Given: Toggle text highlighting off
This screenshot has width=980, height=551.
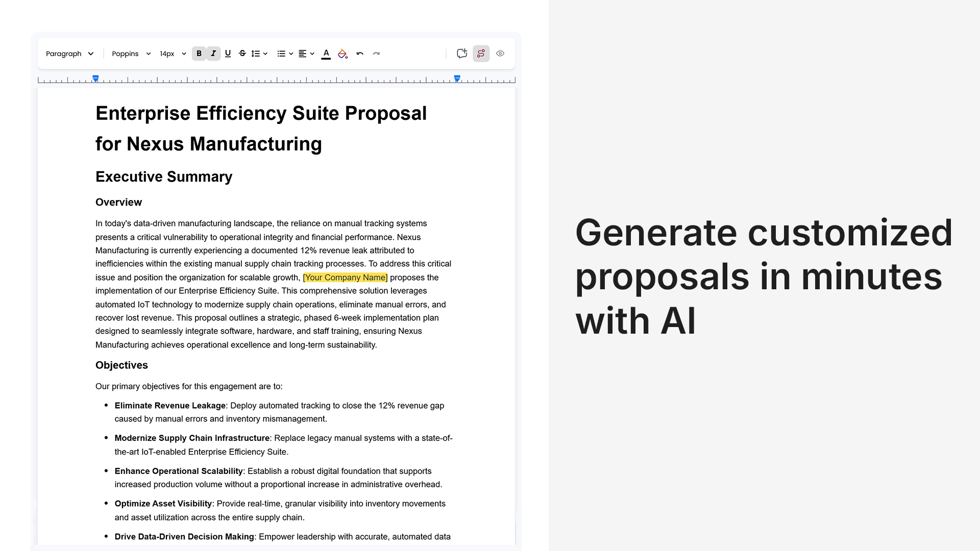Looking at the screenshot, I should point(342,54).
